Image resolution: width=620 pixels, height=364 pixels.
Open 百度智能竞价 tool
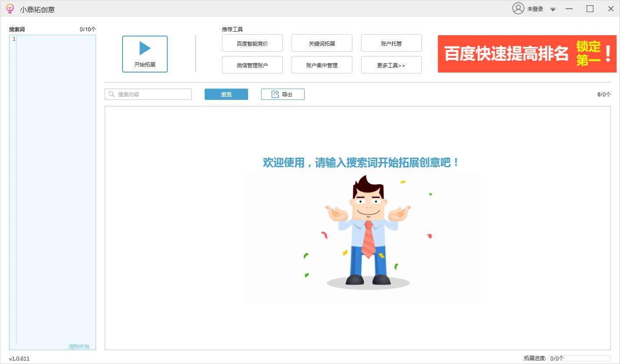pyautogui.click(x=252, y=43)
